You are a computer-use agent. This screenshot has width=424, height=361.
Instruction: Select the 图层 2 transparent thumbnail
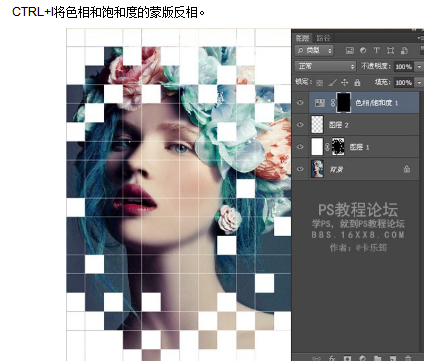point(317,125)
